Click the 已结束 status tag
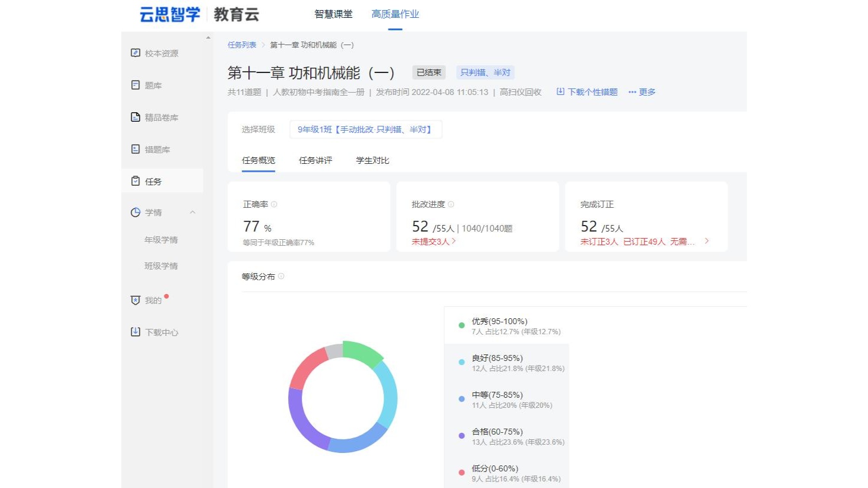868x488 pixels. [x=429, y=72]
